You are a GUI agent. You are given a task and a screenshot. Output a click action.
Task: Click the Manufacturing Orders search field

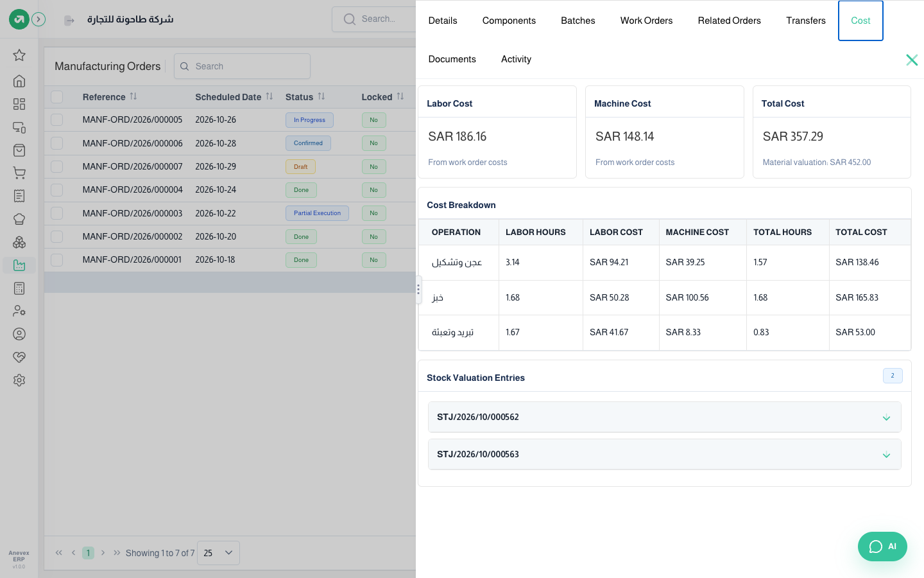pyautogui.click(x=242, y=66)
